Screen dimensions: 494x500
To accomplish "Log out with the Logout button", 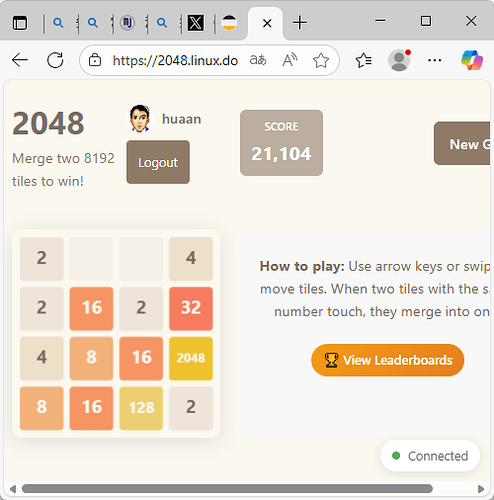I will click(158, 162).
